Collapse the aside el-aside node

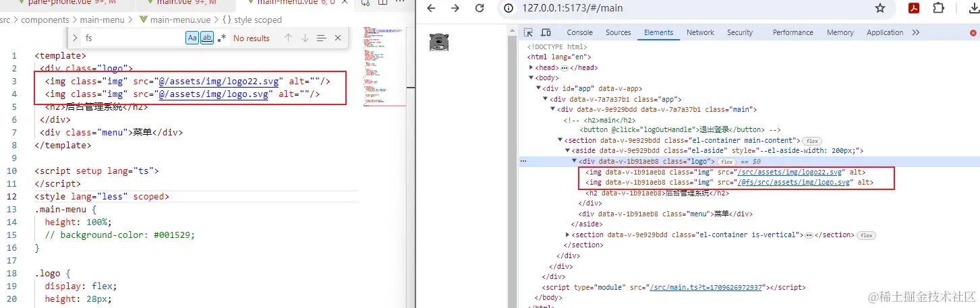pos(567,151)
